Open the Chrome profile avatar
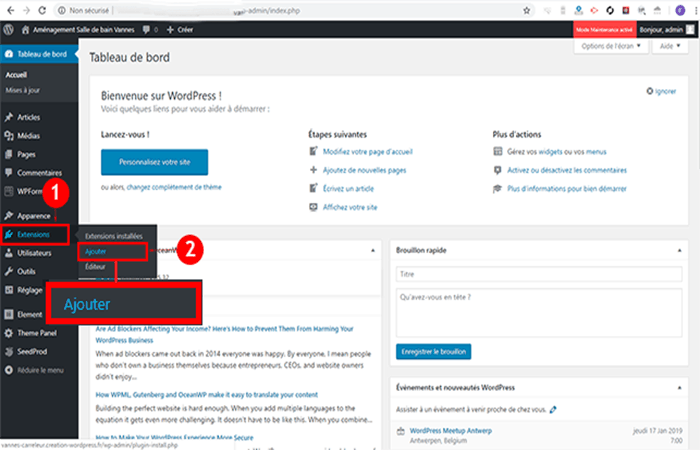The height and width of the screenshot is (450, 700). pyautogui.click(x=680, y=10)
